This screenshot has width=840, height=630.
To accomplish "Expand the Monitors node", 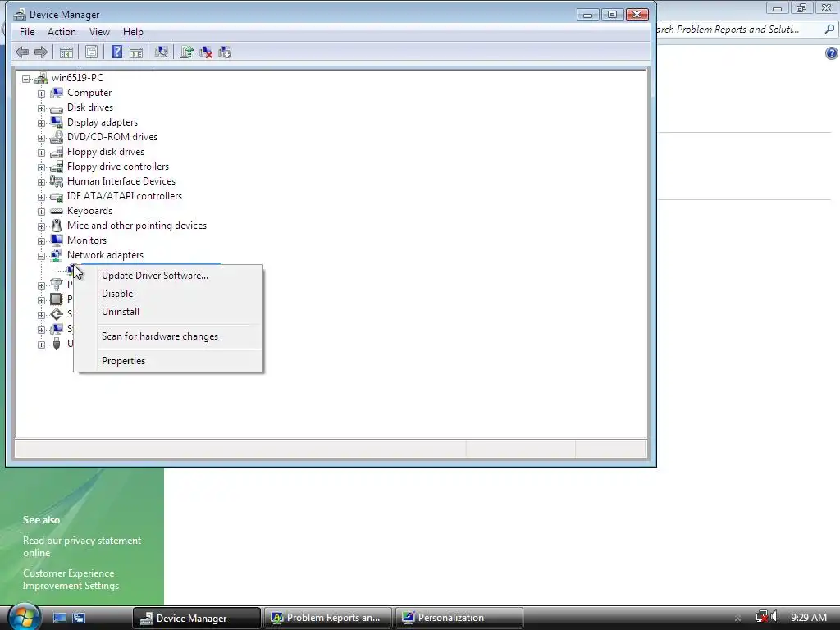I will [41, 241].
